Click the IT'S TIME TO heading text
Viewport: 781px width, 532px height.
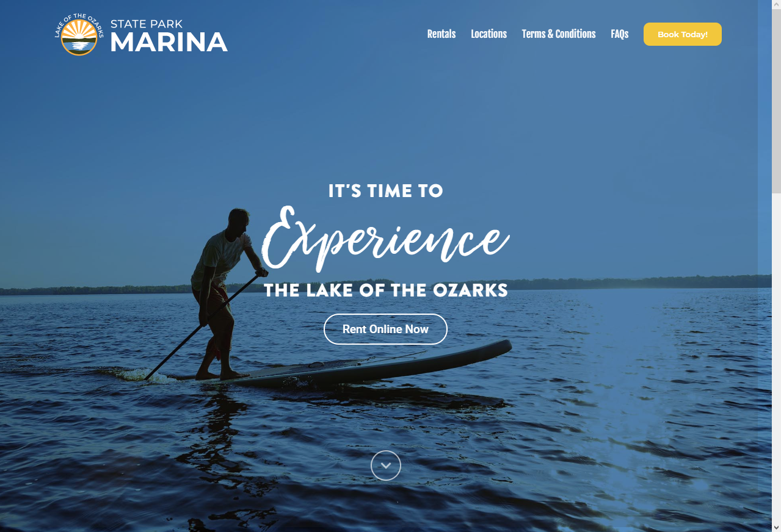point(385,191)
